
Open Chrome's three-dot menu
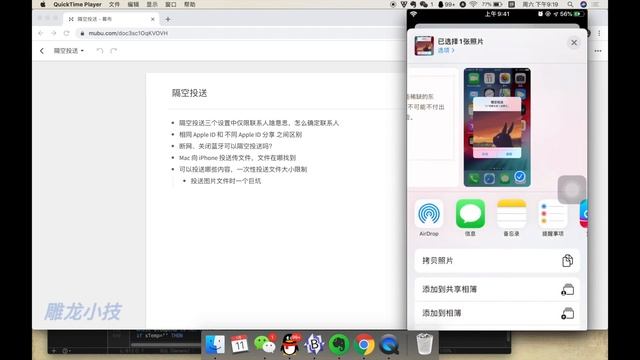tap(599, 33)
